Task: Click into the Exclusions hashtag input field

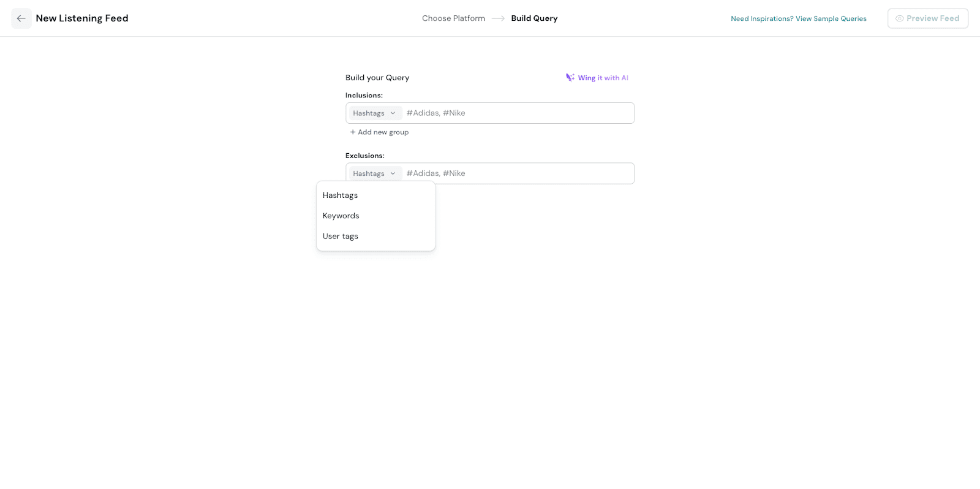Action: pos(518,173)
